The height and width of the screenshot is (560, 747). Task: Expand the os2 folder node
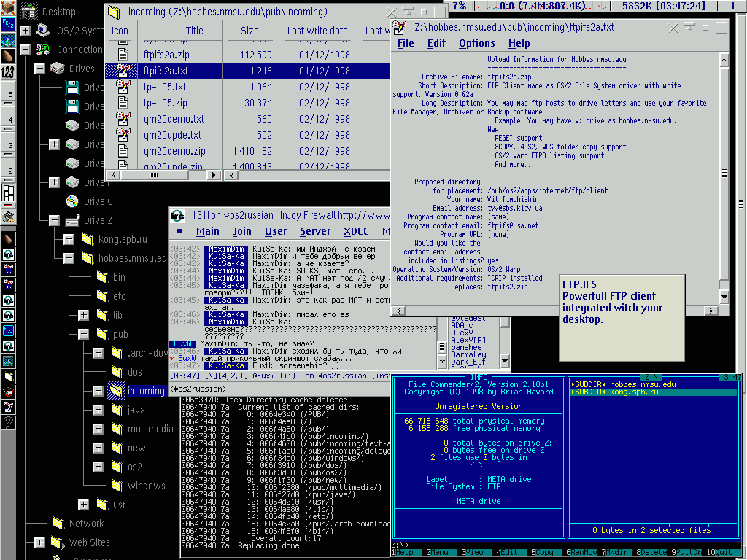[98, 467]
